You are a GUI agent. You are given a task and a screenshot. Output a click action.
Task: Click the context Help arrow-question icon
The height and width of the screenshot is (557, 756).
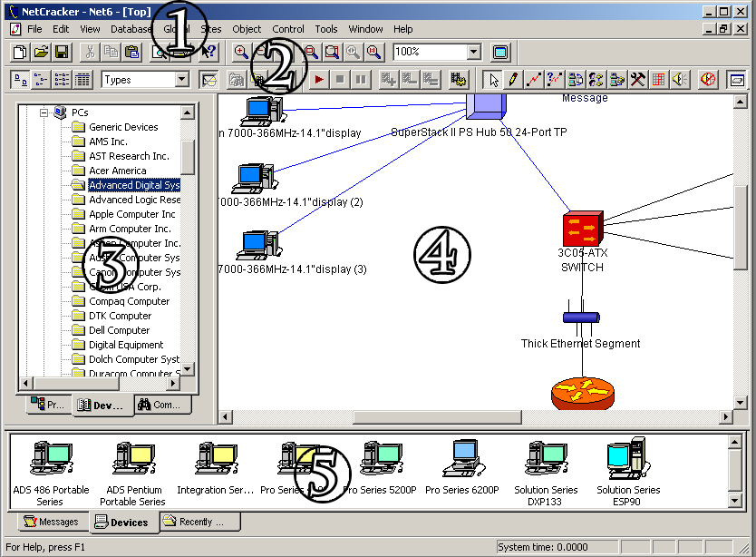pos(208,52)
